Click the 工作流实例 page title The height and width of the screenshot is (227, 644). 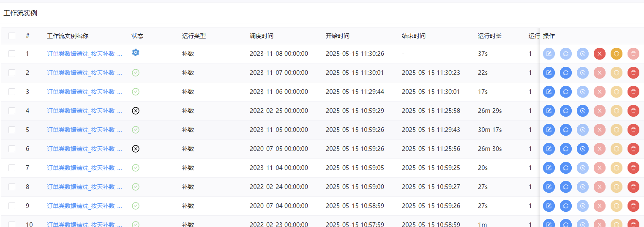point(20,13)
